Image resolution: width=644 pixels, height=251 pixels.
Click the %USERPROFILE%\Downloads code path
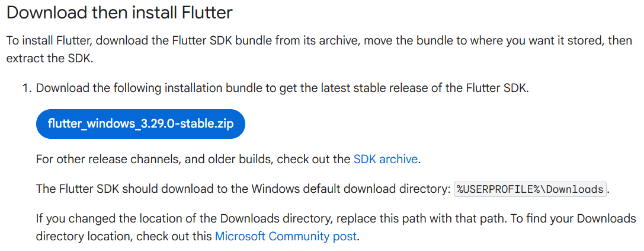tap(530, 189)
